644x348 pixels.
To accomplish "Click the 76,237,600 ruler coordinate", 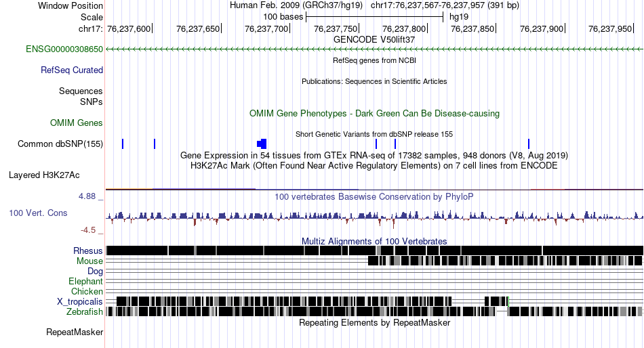I will pos(129,28).
